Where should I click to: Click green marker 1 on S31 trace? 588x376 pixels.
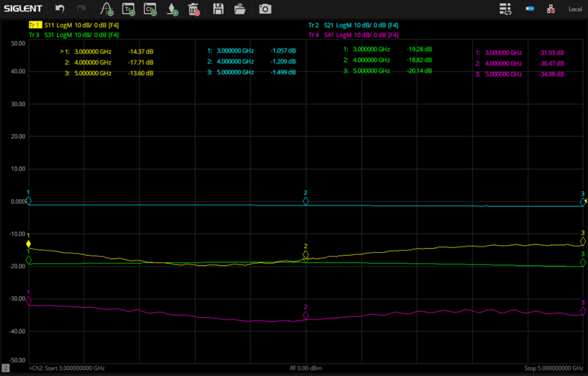(29, 260)
